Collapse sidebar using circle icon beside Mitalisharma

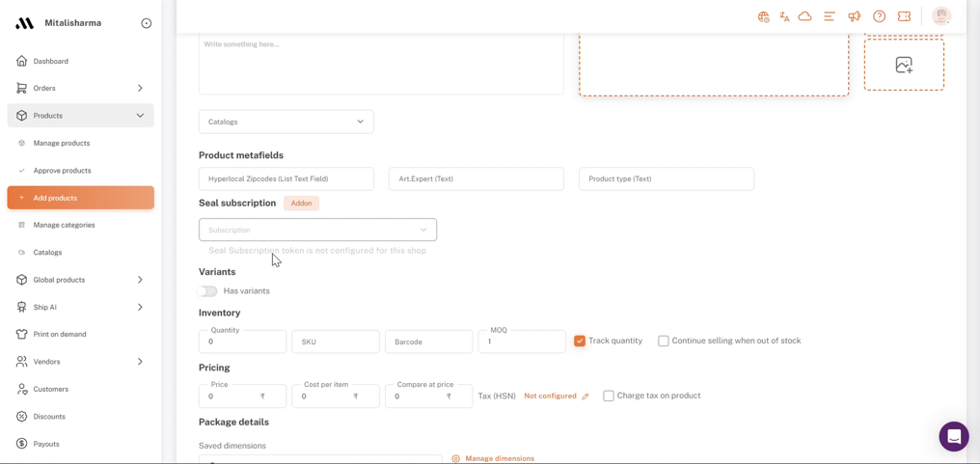(x=147, y=23)
